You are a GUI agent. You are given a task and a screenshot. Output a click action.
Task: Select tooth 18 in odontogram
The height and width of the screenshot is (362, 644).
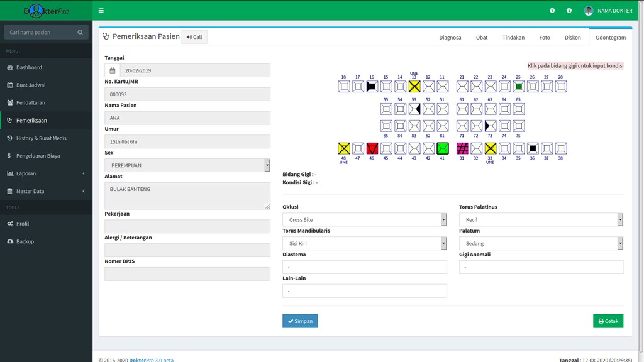click(x=344, y=87)
